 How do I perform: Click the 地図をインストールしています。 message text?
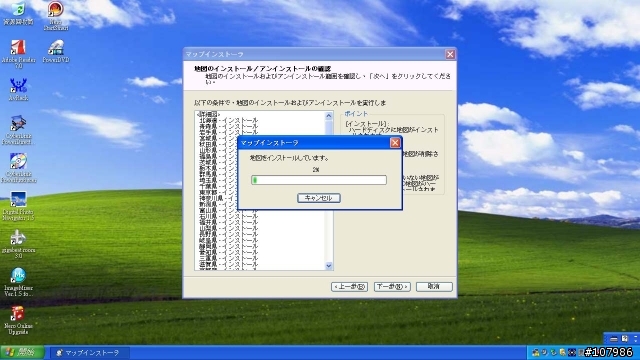(289, 158)
